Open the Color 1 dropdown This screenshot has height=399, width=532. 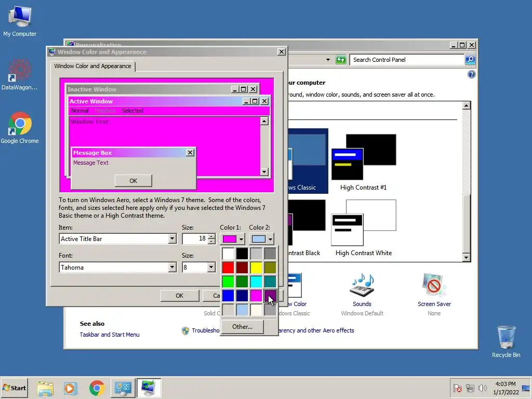(232, 239)
